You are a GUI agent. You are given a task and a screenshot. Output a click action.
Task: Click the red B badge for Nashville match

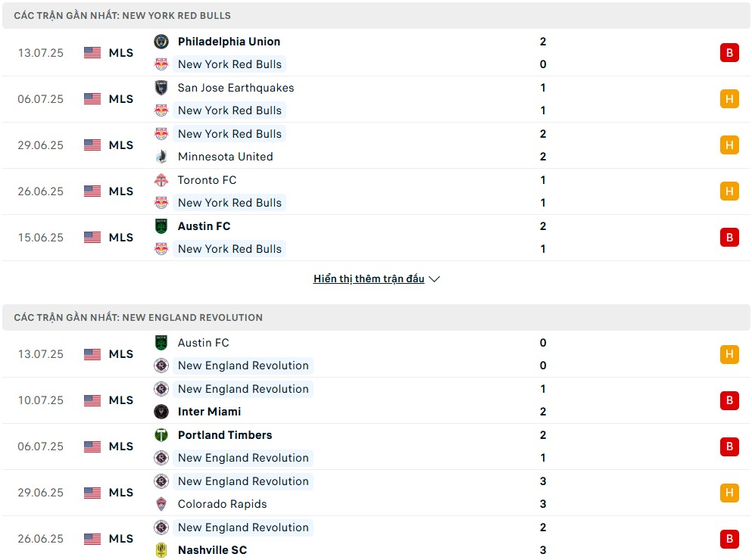click(729, 539)
